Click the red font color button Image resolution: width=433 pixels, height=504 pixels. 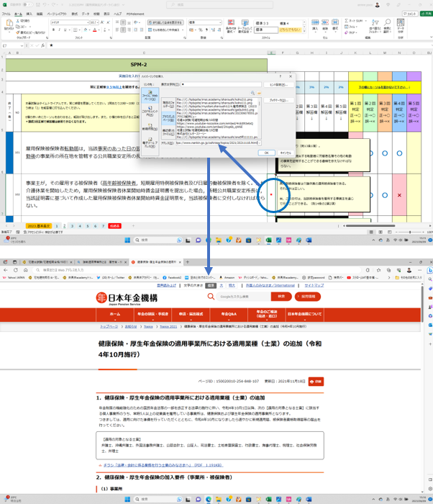pyautogui.click(x=95, y=30)
